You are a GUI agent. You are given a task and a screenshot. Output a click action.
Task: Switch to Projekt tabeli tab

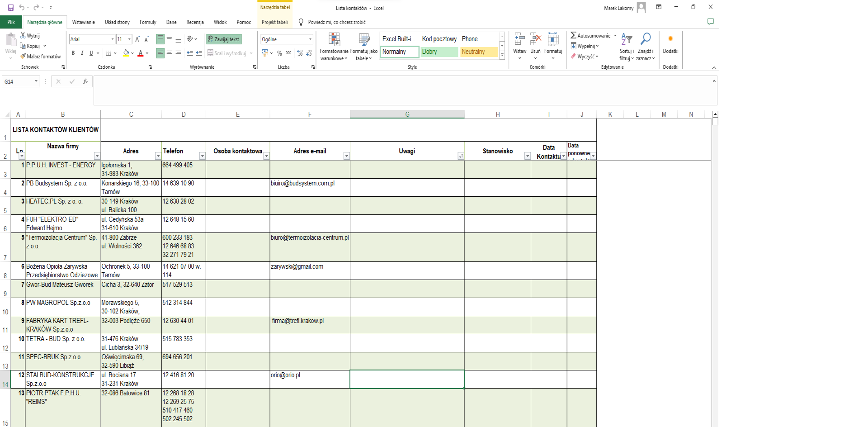point(275,22)
